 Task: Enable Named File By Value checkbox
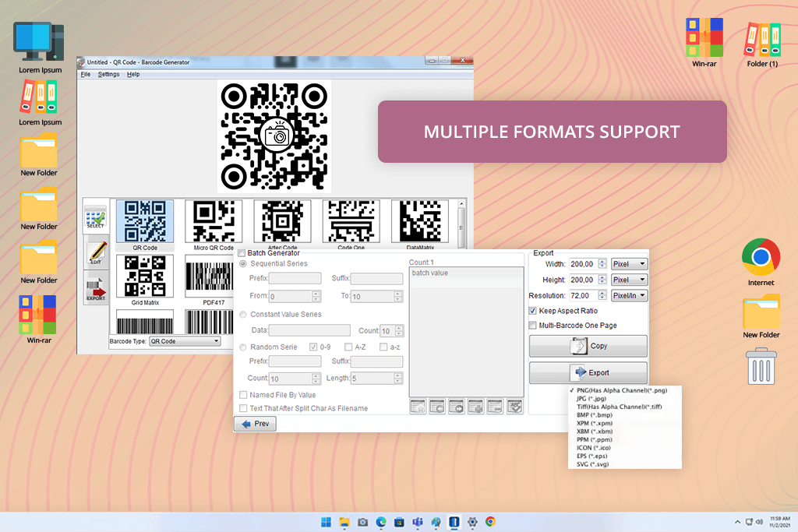[243, 395]
